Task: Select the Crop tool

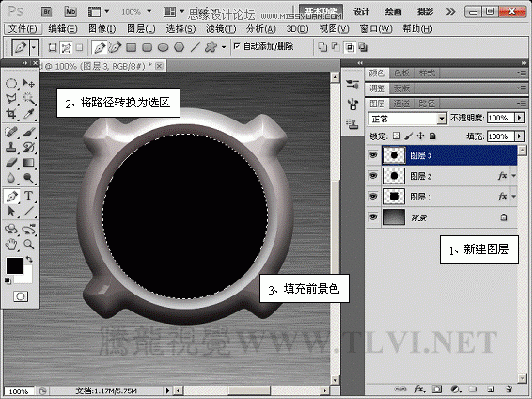Action: coord(11,114)
